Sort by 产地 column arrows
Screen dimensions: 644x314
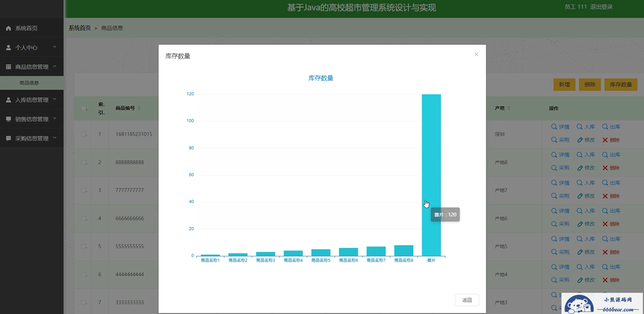point(508,108)
